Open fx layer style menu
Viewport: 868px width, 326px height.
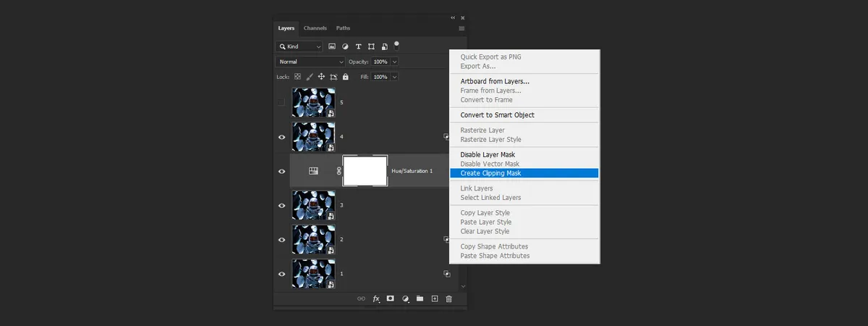coord(376,298)
